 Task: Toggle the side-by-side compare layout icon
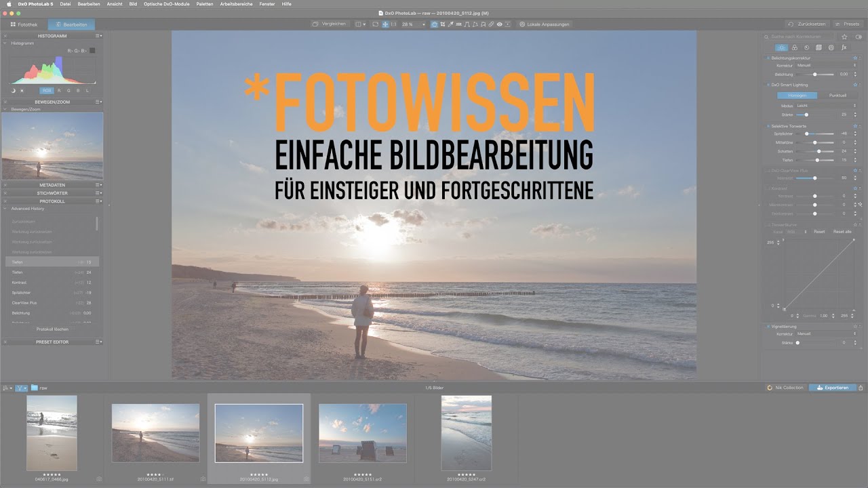pos(359,24)
